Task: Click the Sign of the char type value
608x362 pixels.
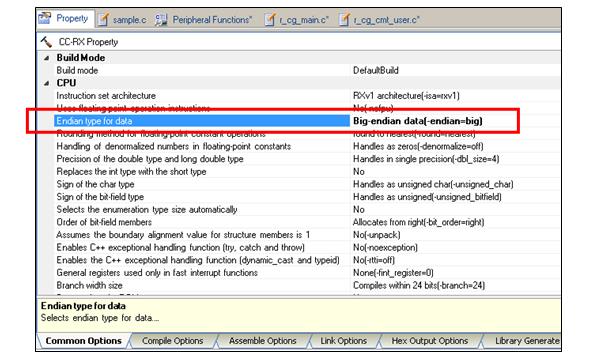Action: point(433,184)
